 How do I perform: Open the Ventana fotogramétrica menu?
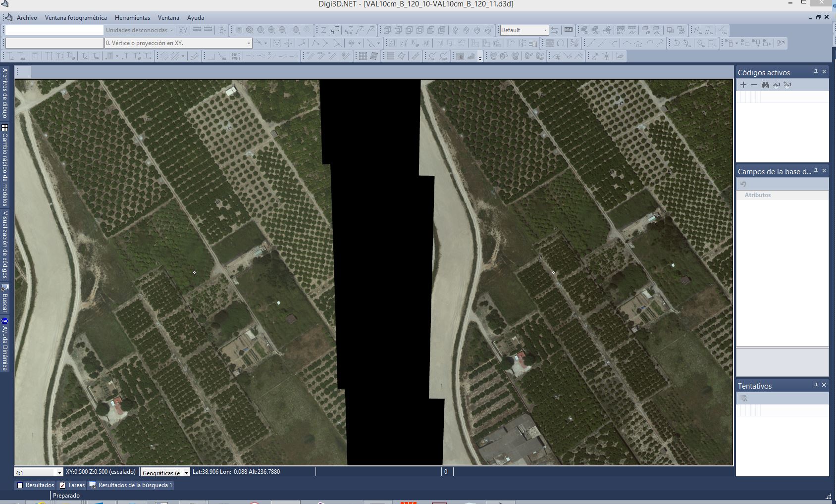76,18
